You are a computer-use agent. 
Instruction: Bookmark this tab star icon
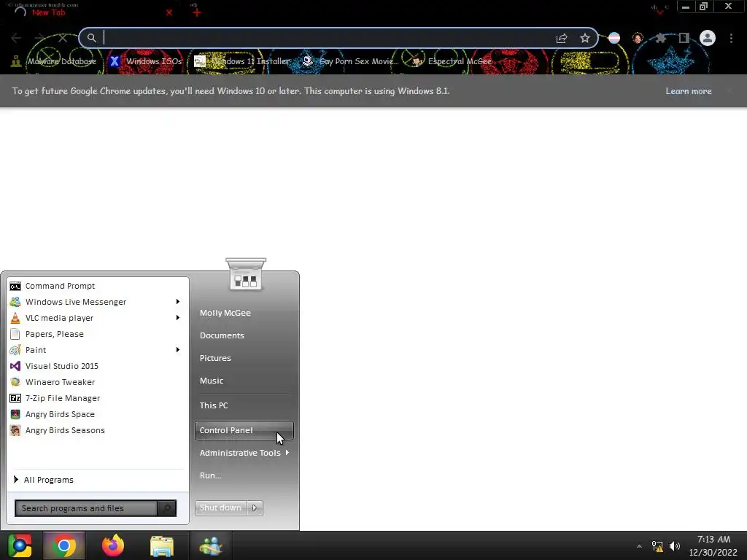[x=585, y=38]
